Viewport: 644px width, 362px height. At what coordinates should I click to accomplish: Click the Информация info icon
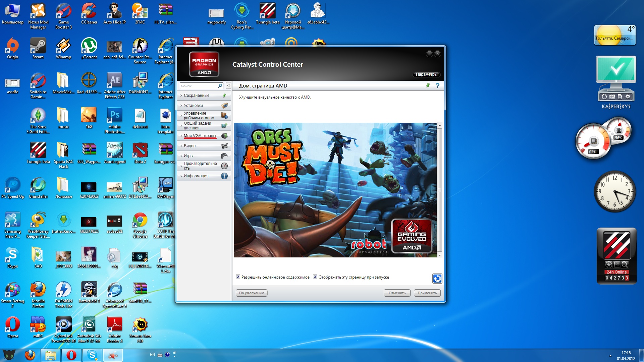tap(224, 176)
